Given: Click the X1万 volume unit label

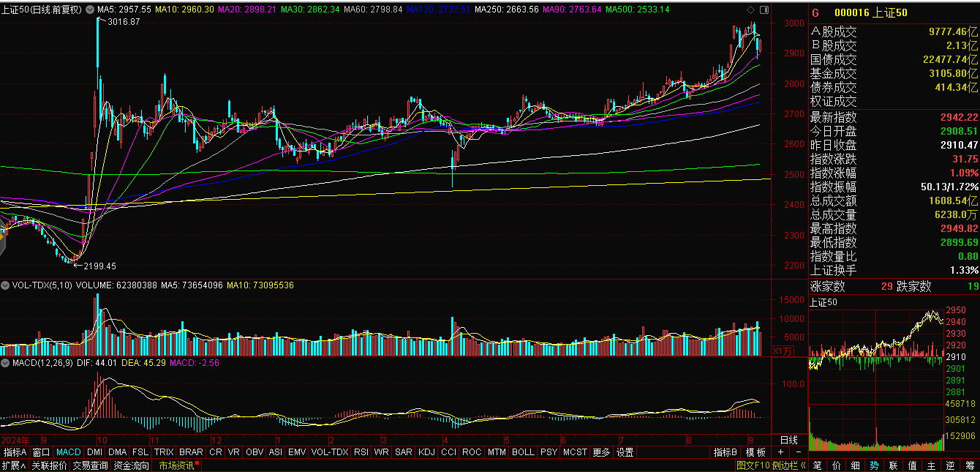Looking at the screenshot, I should [x=783, y=351].
